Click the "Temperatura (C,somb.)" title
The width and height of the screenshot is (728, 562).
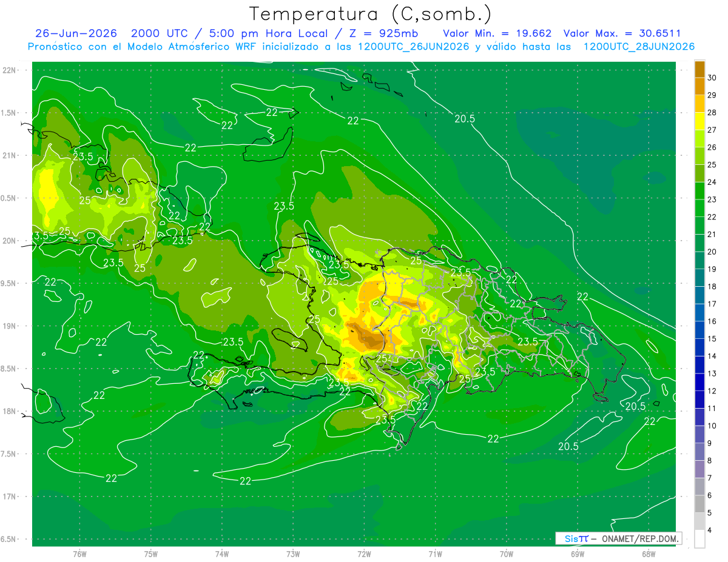click(371, 14)
